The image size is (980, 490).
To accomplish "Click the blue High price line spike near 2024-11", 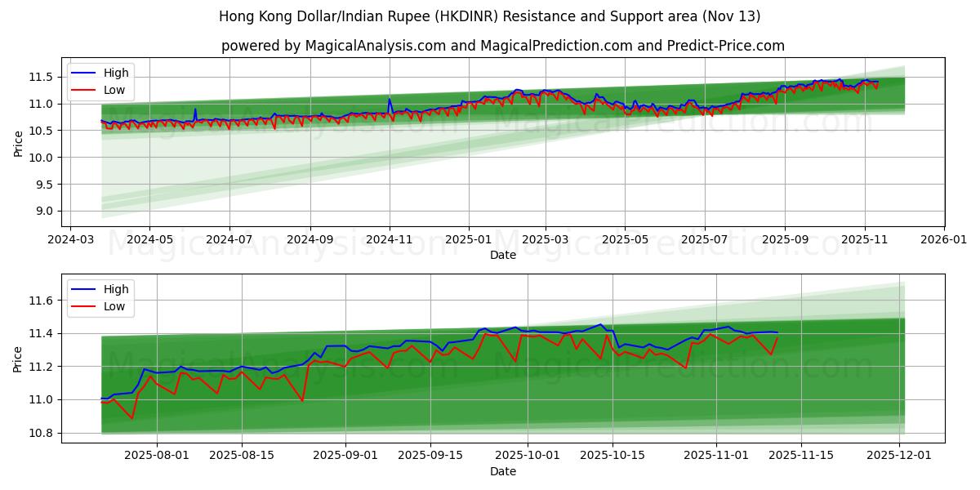I will tap(390, 100).
